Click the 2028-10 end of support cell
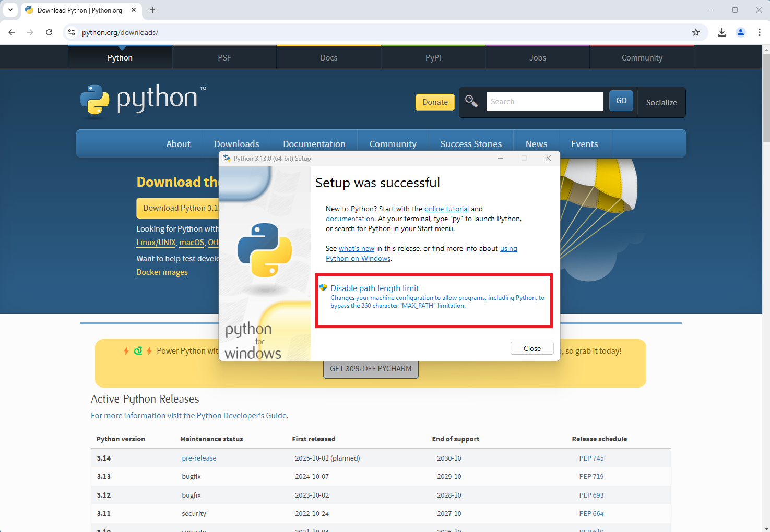 point(449,495)
